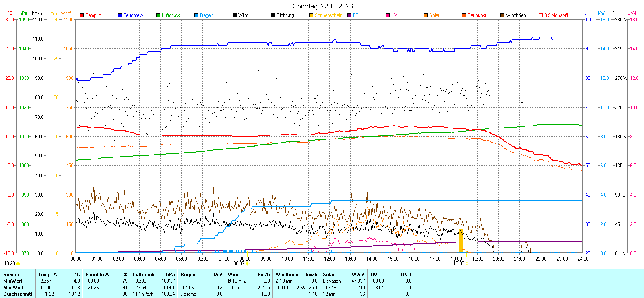Image resolution: width=644 pixels, height=298 pixels.
Task: Click the pink UV legend square
Action: point(388,15)
